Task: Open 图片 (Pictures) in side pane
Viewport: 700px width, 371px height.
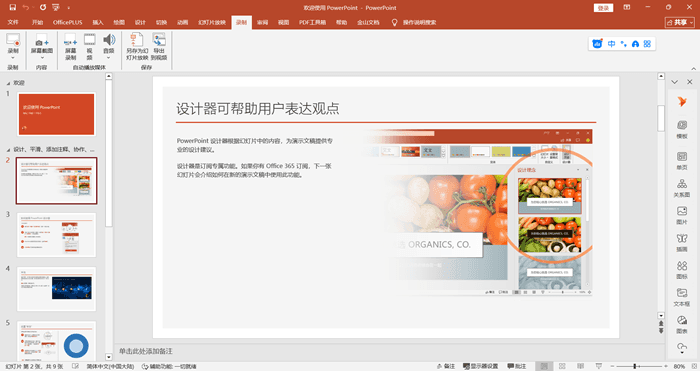Action: (x=682, y=215)
